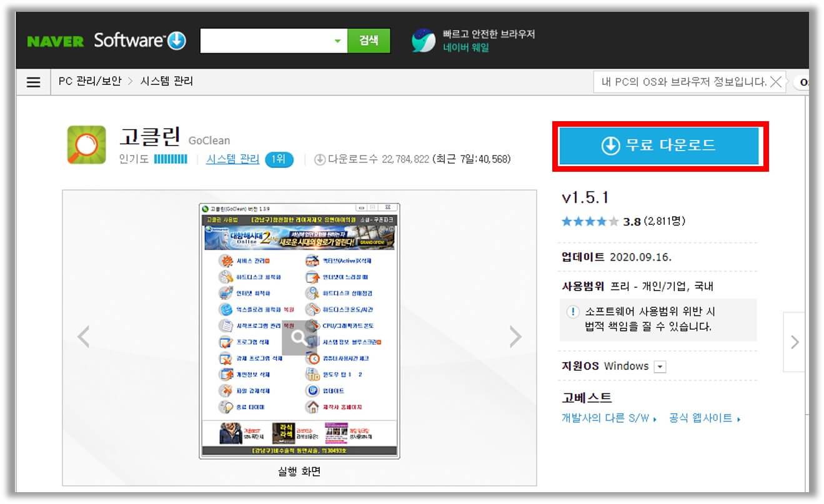Click the NAVER logo

pos(55,42)
